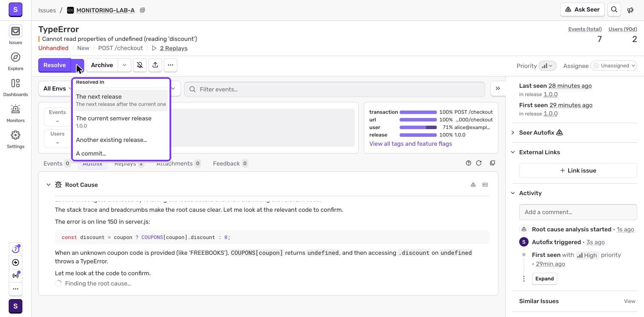The height and width of the screenshot is (317, 644).
Task: Click the copy icon beside refresh
Action: click(492, 163)
